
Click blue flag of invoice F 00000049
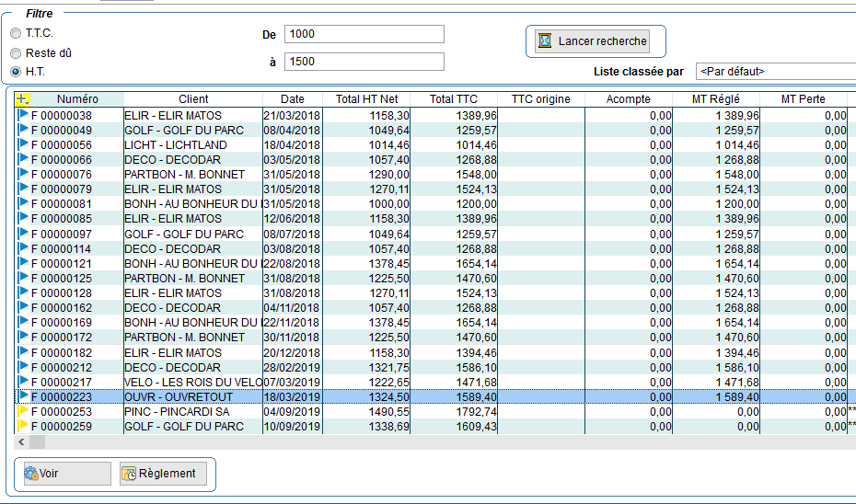[x=23, y=130]
